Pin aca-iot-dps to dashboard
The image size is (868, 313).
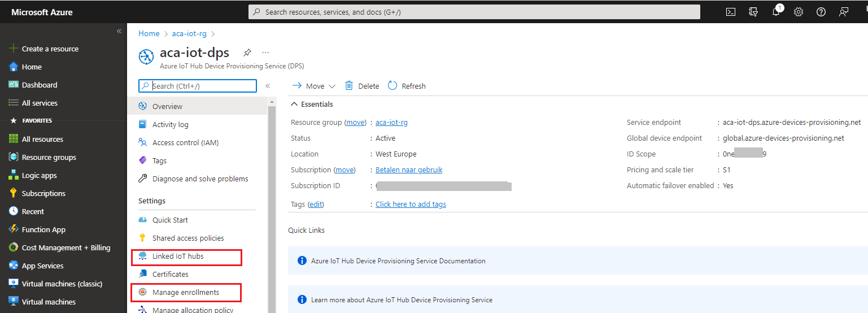[x=247, y=53]
